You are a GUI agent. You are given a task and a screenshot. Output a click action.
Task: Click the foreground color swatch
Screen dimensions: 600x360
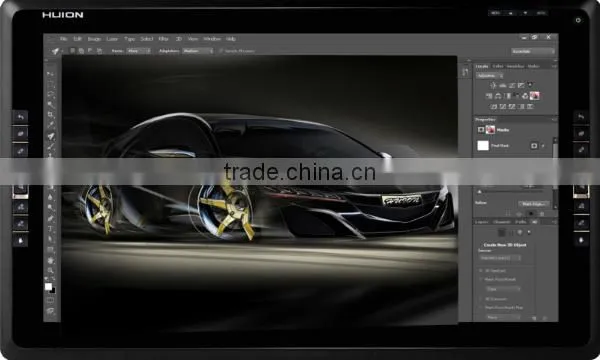coord(48,287)
